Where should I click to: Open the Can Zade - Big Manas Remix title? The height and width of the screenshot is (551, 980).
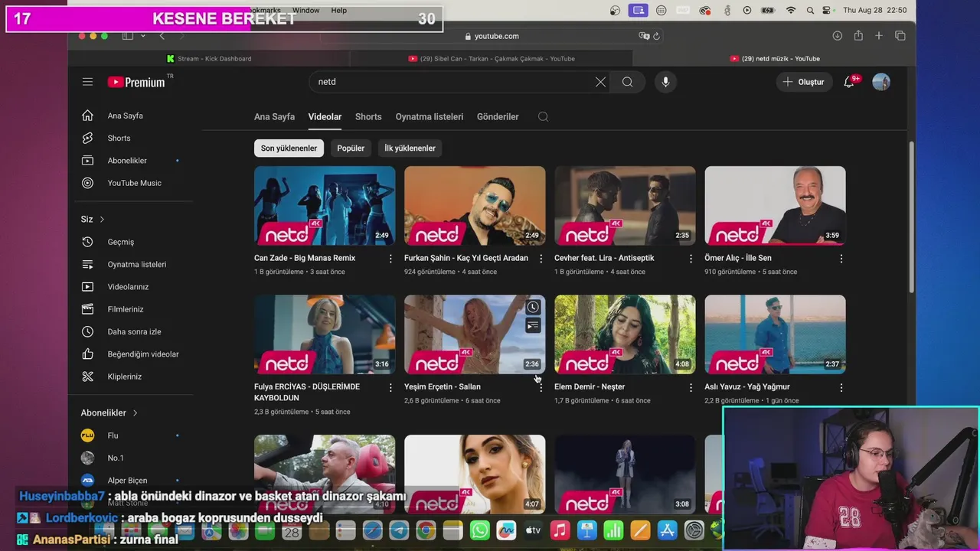pyautogui.click(x=305, y=259)
